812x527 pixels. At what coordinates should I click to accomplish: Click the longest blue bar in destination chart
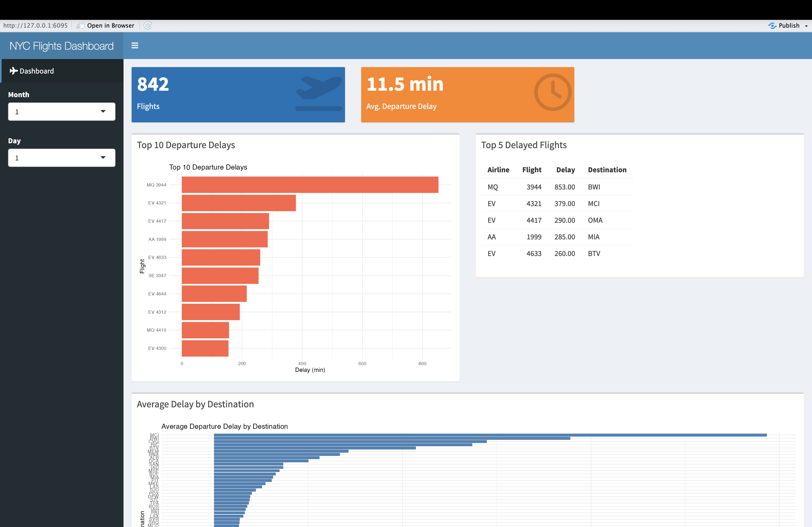pos(490,435)
